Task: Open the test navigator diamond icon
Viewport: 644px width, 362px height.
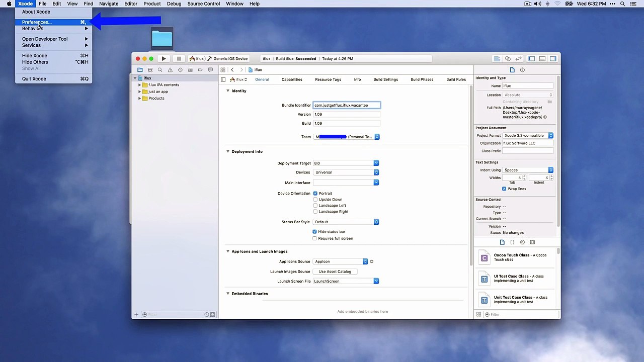Action: point(180,70)
